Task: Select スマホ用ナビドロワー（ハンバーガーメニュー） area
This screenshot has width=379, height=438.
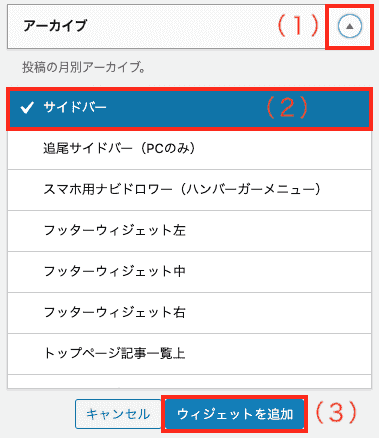Action: pos(189,190)
